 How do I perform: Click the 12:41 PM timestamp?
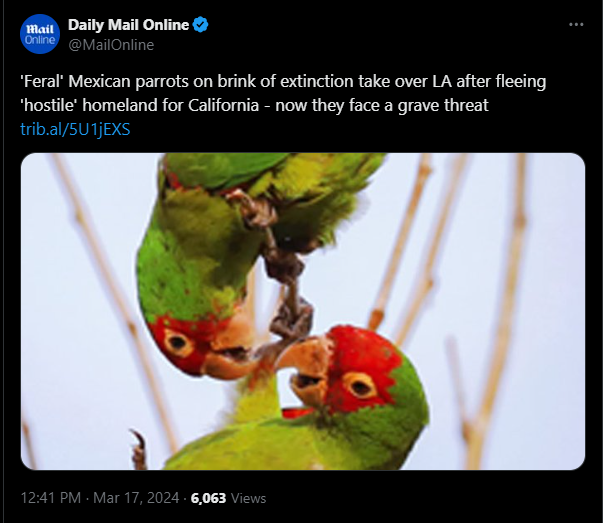pos(50,498)
